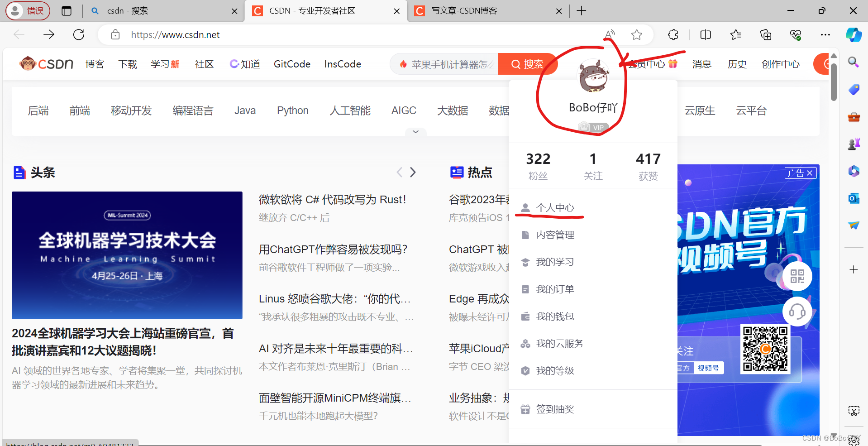Click the orange 搜索 button

[x=527, y=64]
